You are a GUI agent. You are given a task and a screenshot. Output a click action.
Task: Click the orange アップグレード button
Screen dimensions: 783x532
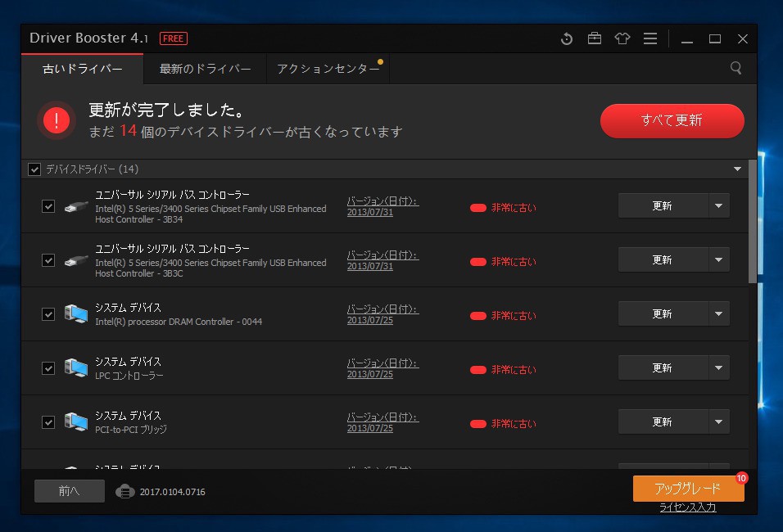tap(688, 489)
